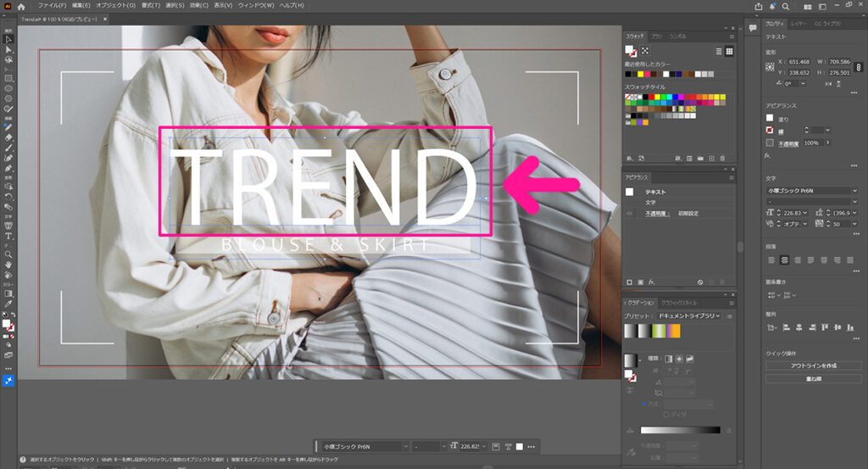868x469 pixels.
Task: Choose the Ellipse tool
Action: click(x=8, y=88)
